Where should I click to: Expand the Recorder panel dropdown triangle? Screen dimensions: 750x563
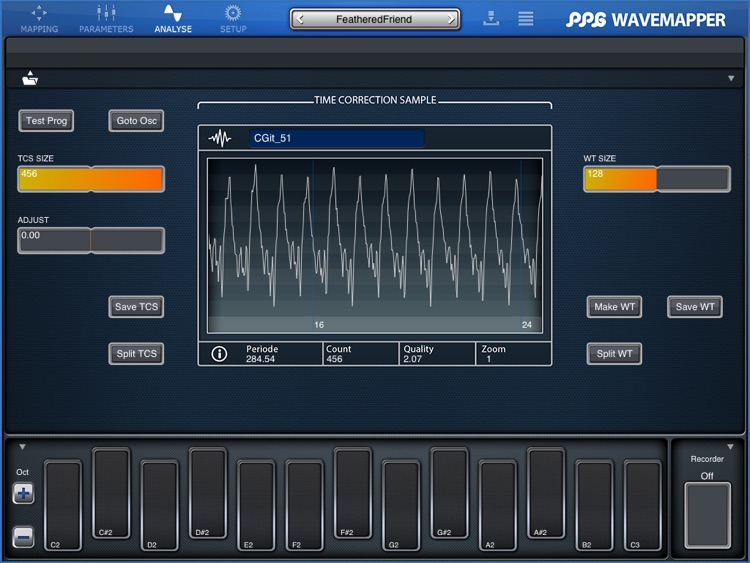730,447
